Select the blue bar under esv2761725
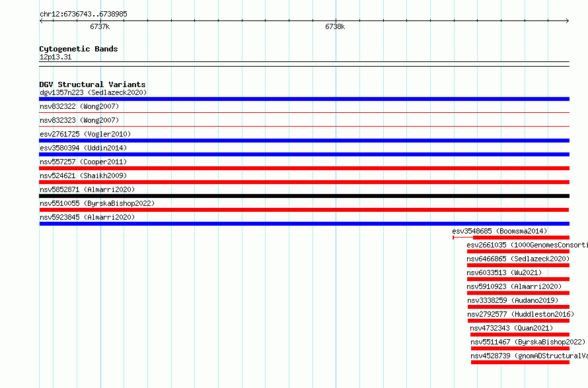 [304, 141]
